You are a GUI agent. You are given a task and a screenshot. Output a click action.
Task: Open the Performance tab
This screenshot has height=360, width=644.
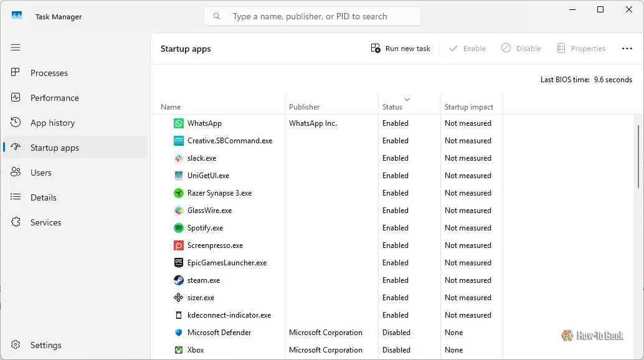(x=54, y=98)
